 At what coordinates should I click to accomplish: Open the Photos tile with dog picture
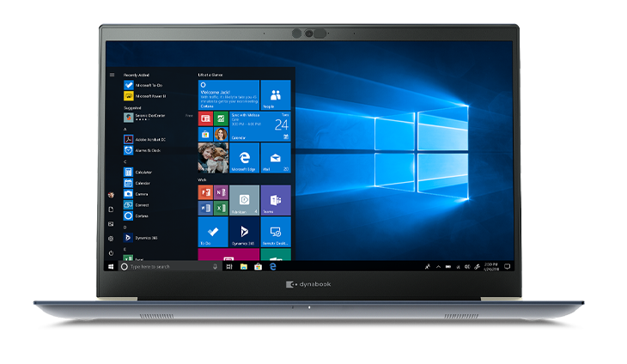click(213, 158)
